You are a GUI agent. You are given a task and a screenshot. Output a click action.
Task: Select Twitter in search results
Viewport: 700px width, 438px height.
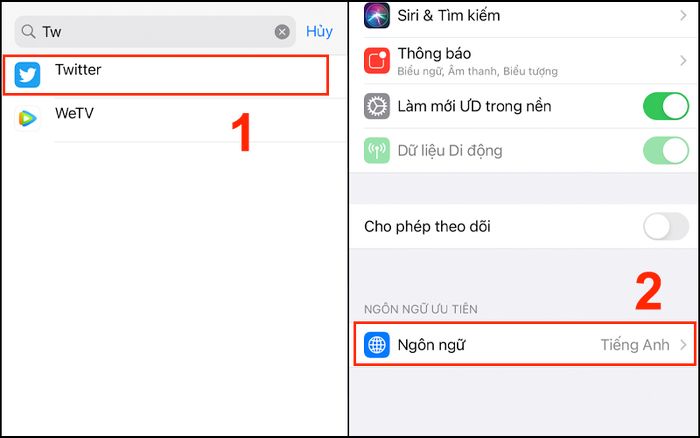tap(166, 75)
